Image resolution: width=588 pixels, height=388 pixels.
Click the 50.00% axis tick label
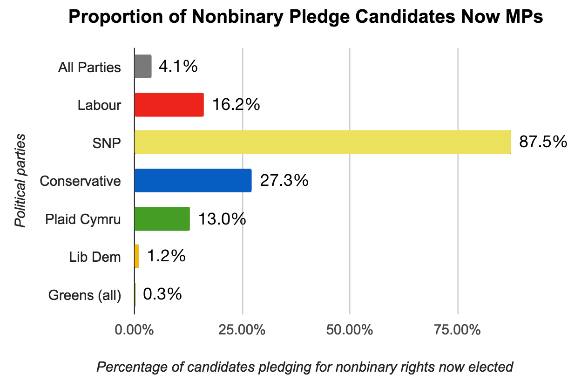click(x=350, y=331)
